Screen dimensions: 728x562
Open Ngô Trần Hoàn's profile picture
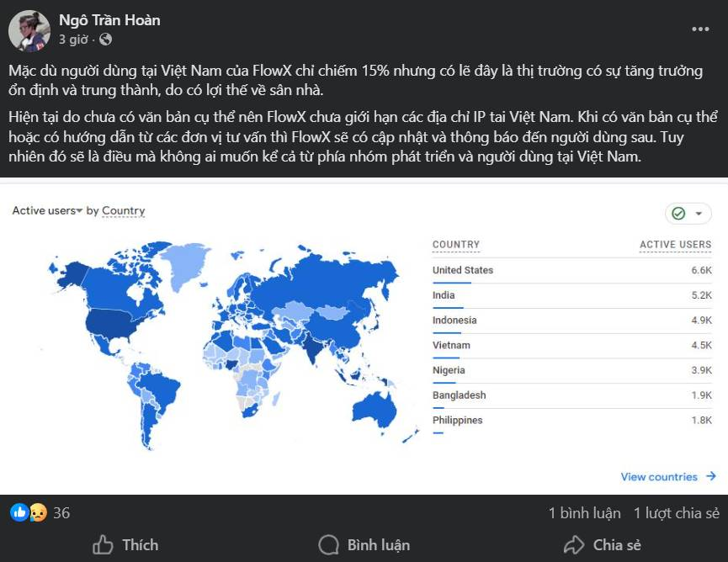tap(29, 30)
